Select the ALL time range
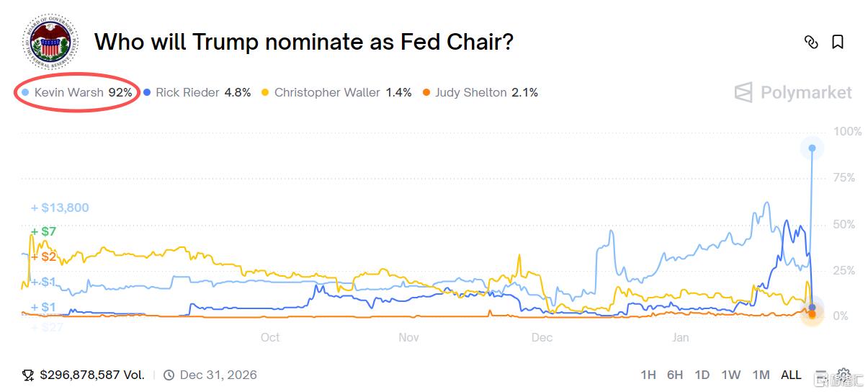Screen dimensions: 868x392 (791, 375)
